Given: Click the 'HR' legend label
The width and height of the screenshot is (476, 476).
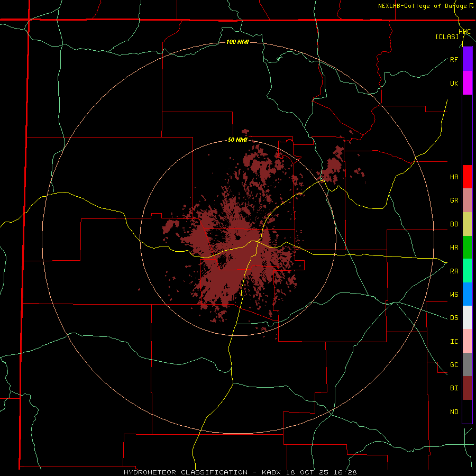Looking at the screenshot, I should pyautogui.click(x=454, y=248).
